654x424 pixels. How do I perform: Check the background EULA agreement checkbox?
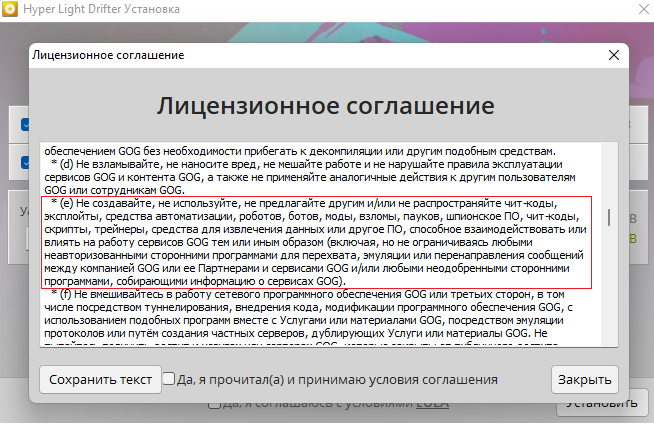(x=214, y=403)
